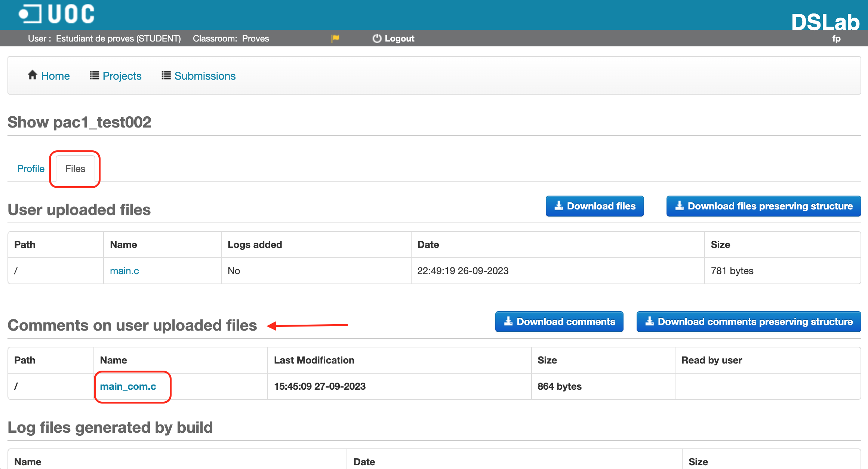868x469 pixels.
Task: Click the yellow flag icon
Action: click(335, 38)
